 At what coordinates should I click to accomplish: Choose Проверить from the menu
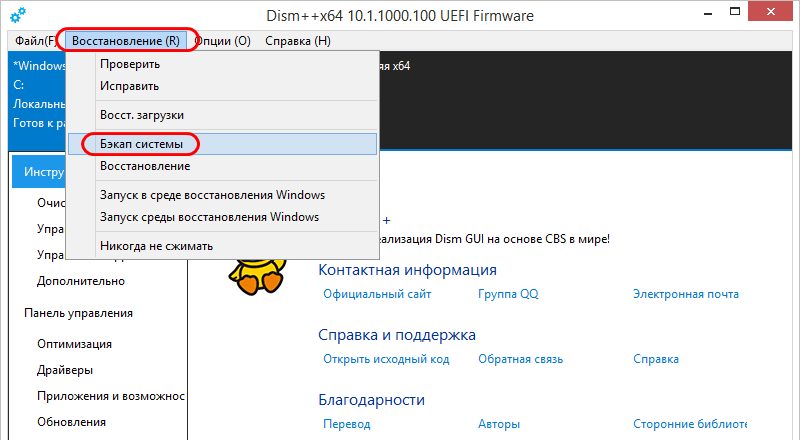(x=222, y=64)
